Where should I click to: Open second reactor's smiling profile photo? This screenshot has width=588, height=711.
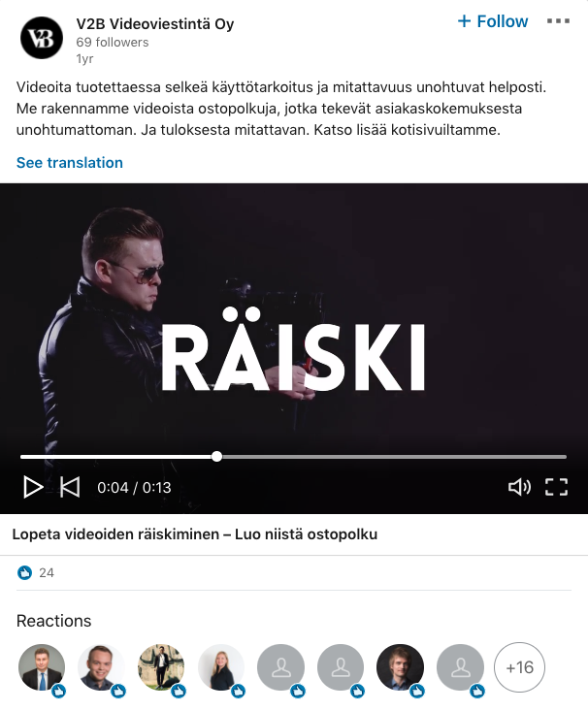101,667
